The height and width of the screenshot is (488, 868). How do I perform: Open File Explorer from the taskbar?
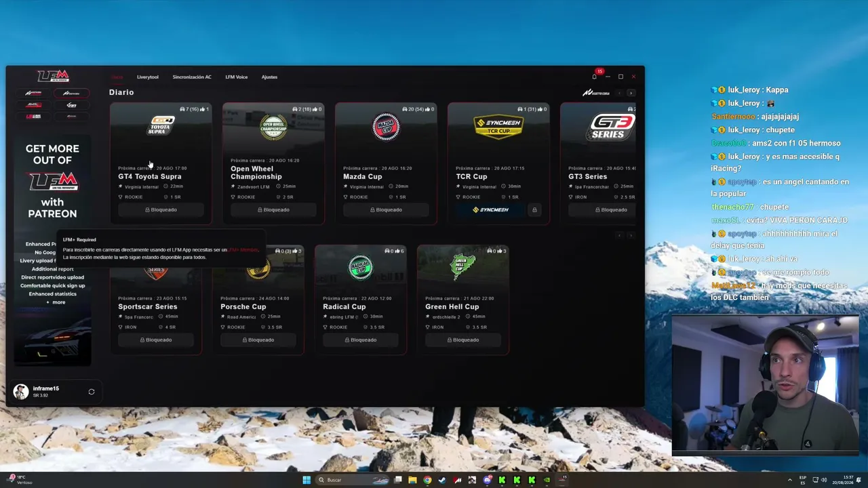(x=412, y=480)
